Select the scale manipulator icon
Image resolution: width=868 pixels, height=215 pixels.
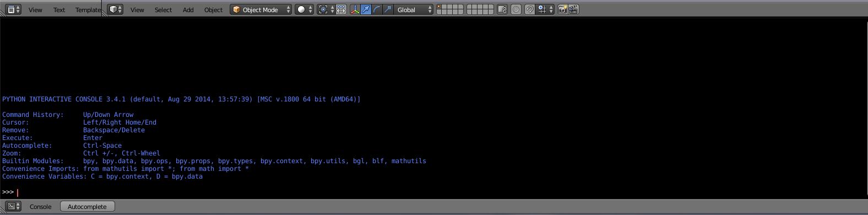(388, 9)
